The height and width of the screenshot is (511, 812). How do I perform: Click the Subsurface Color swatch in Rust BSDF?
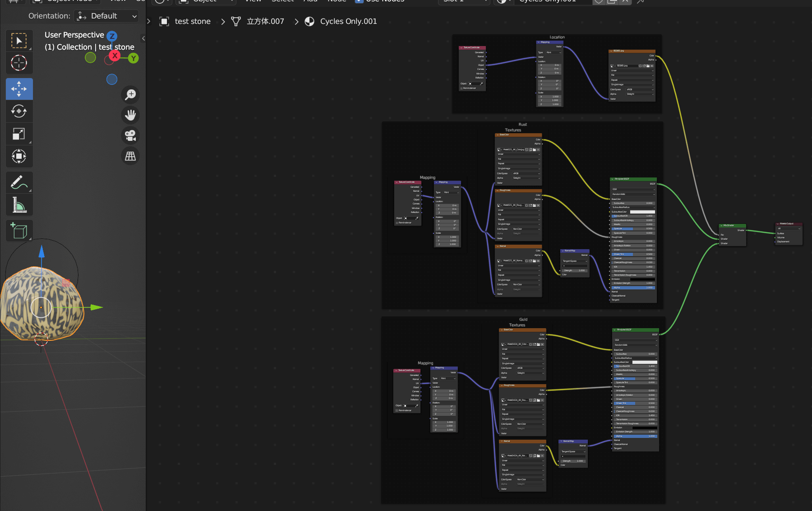point(642,212)
